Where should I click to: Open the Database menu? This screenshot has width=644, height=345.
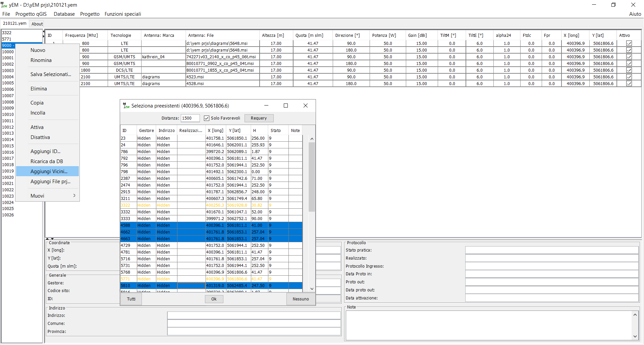pyautogui.click(x=64, y=14)
